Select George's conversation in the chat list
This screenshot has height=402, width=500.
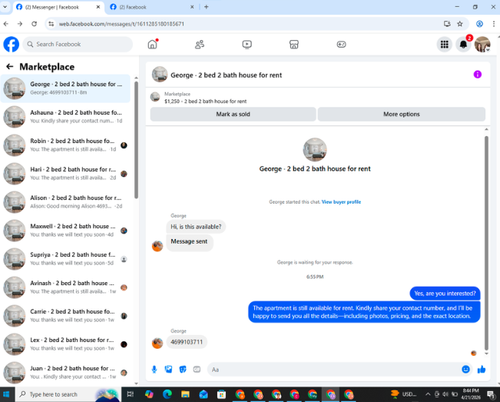pos(65,88)
